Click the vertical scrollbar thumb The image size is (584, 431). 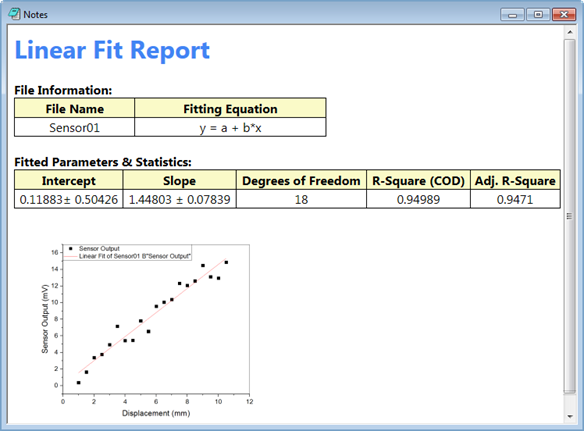(x=570, y=216)
